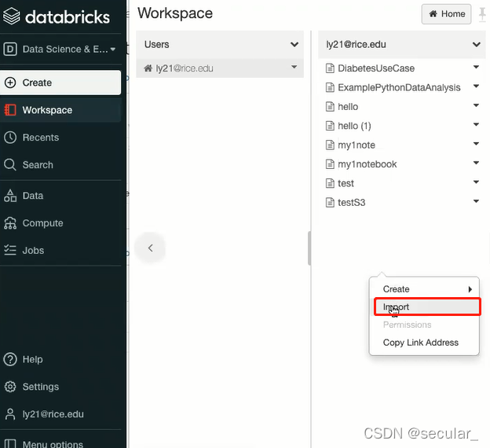Open the my1note notebook
The height and width of the screenshot is (448, 490).
[x=357, y=145]
